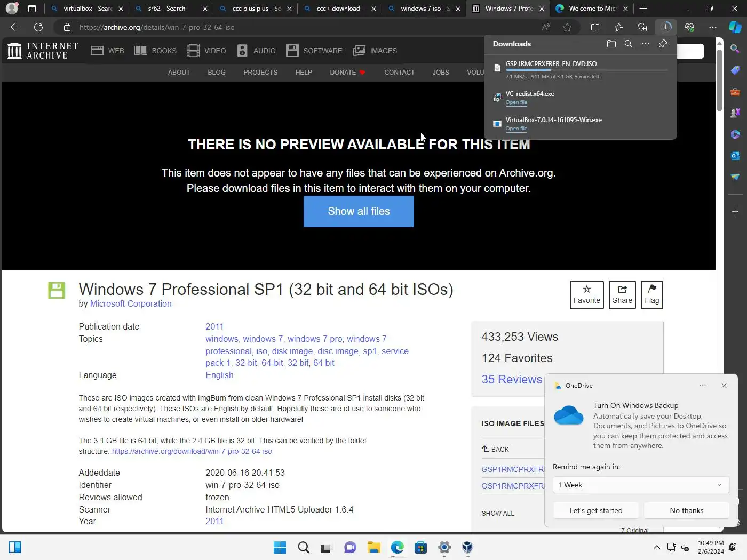Open OneDrive notification options menu

(703, 386)
